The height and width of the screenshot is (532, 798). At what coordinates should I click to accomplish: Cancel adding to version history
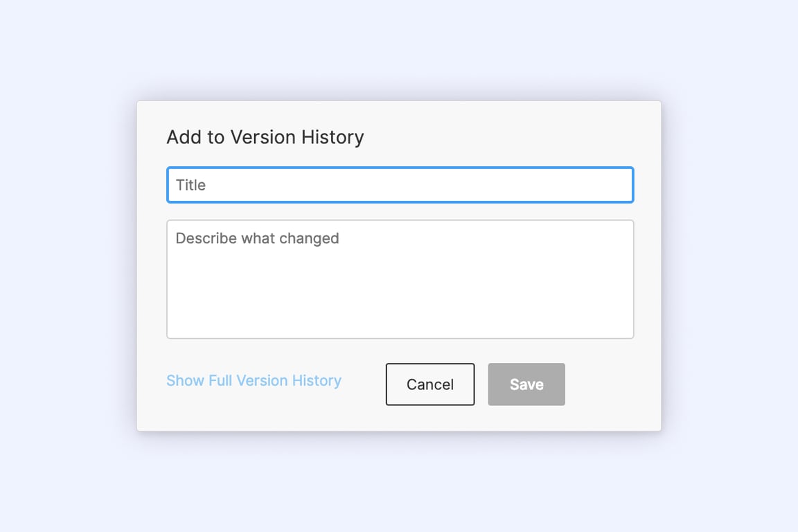click(430, 384)
